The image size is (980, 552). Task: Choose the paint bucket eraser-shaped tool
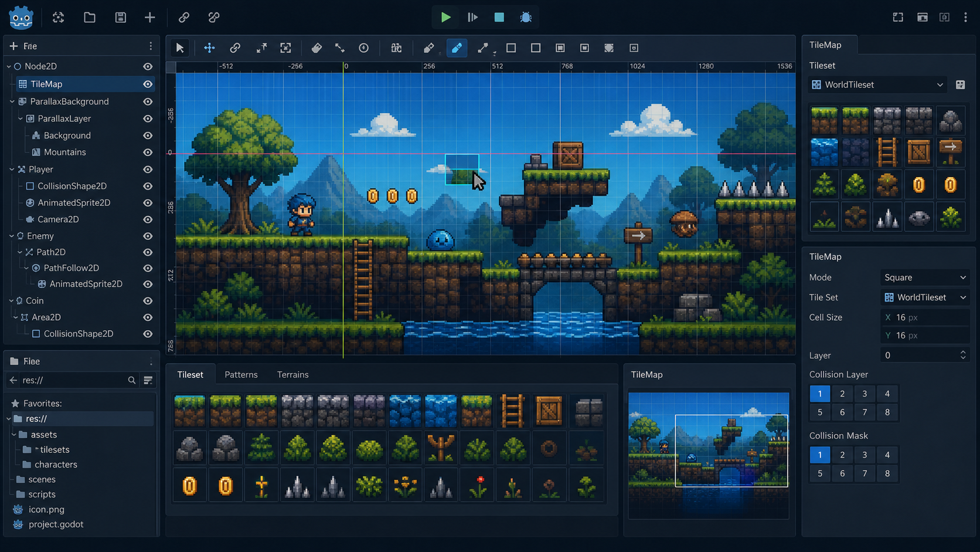317,48
